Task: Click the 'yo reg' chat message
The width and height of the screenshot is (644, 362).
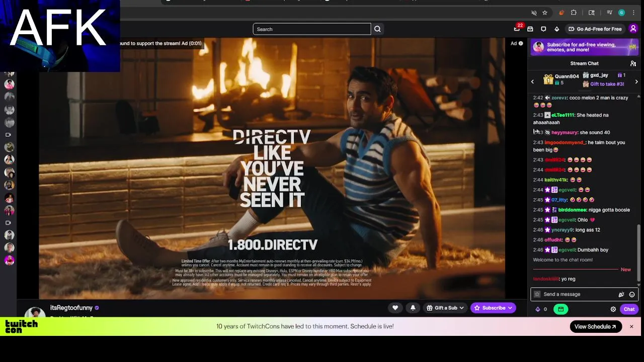Action: 569,279
